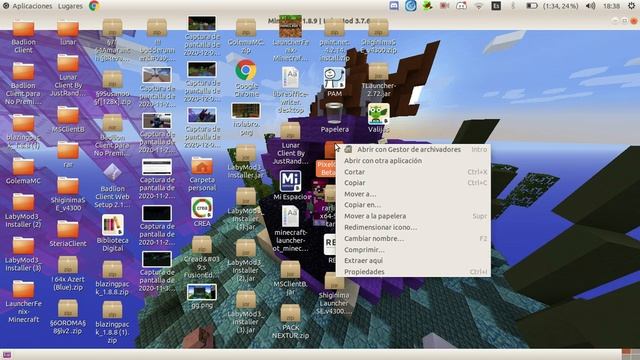Open the battery status indicator
The height and width of the screenshot is (360, 640).
[x=531, y=6]
